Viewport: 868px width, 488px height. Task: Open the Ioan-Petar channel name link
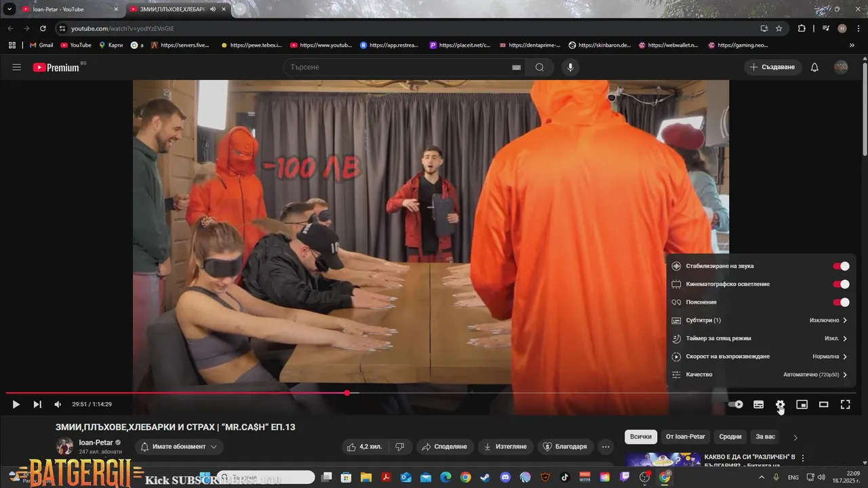click(x=96, y=443)
